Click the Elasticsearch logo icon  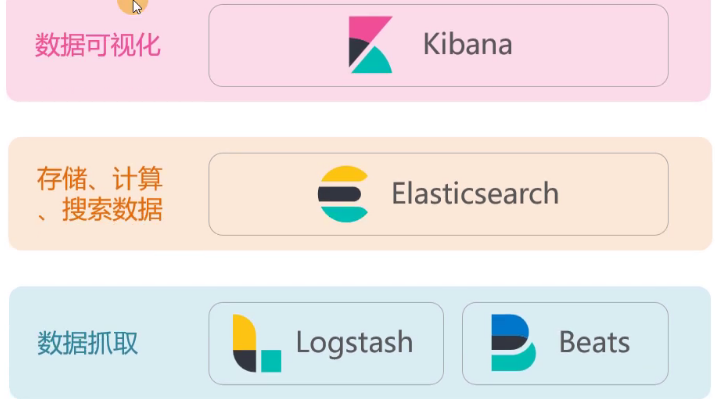[343, 194]
